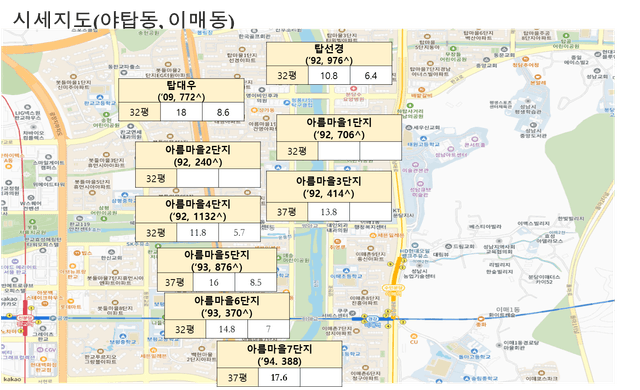Click the 6.4 value under 탑선경
The image size is (640, 390).
click(371, 75)
